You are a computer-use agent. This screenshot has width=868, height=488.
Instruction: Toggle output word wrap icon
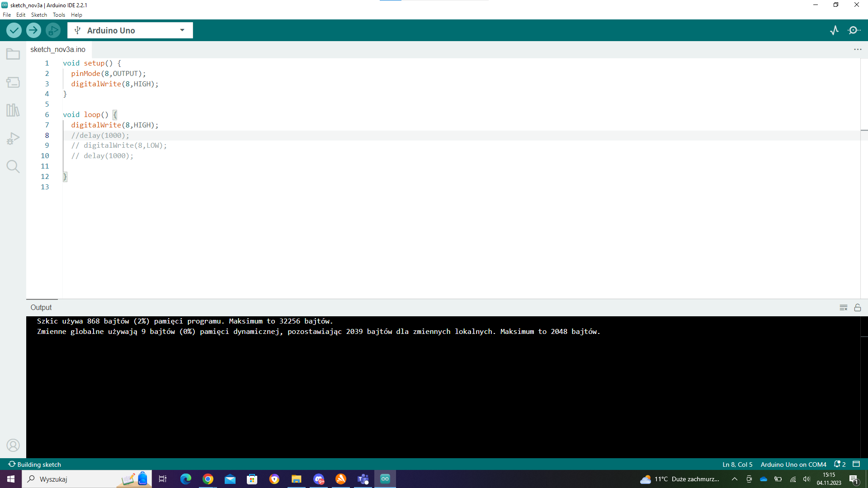click(x=844, y=308)
